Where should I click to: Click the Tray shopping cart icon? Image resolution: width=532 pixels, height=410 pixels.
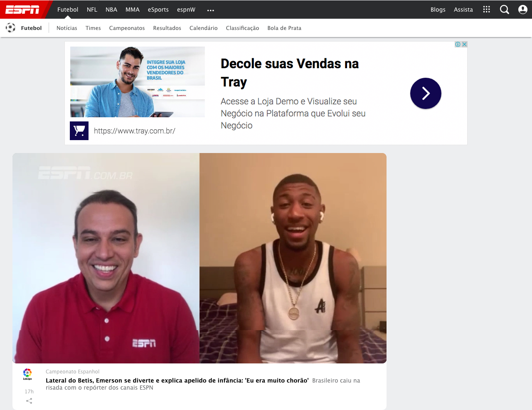(x=79, y=131)
